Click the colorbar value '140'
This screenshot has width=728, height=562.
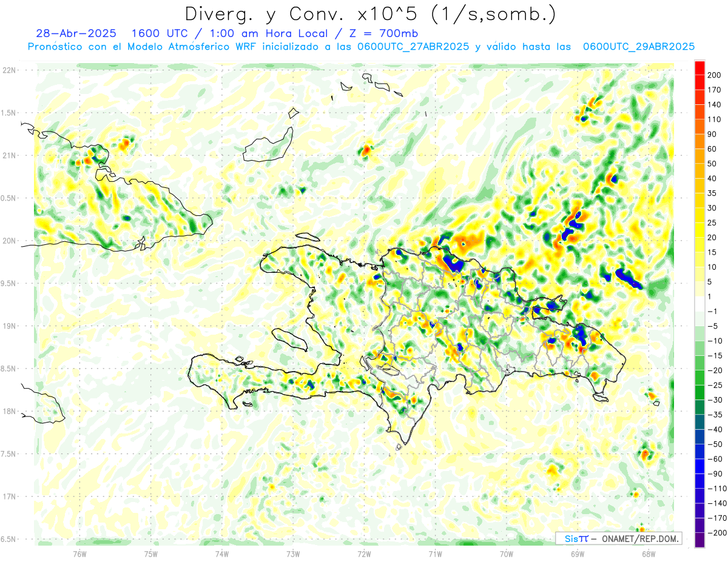click(x=714, y=104)
